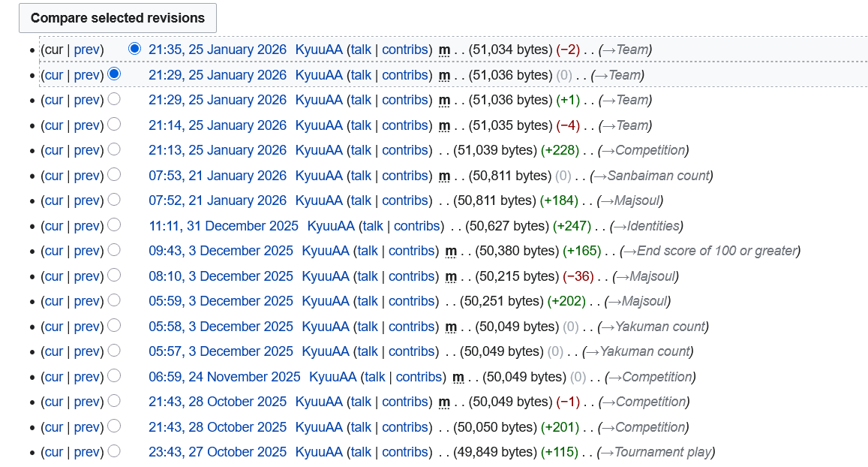Image resolution: width=868 pixels, height=467 pixels.
Task: Open the 07:53, 21 January 2026 revision
Action: click(x=218, y=176)
